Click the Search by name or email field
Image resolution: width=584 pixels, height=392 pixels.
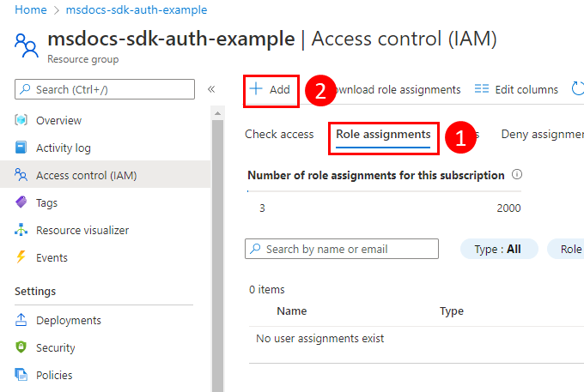(342, 249)
